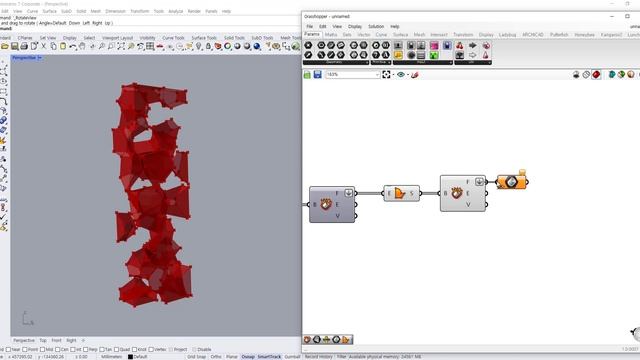Screen dimensions: 640x360
Task: Switch to the Transform tab in Grasshopper
Action: coord(463,35)
